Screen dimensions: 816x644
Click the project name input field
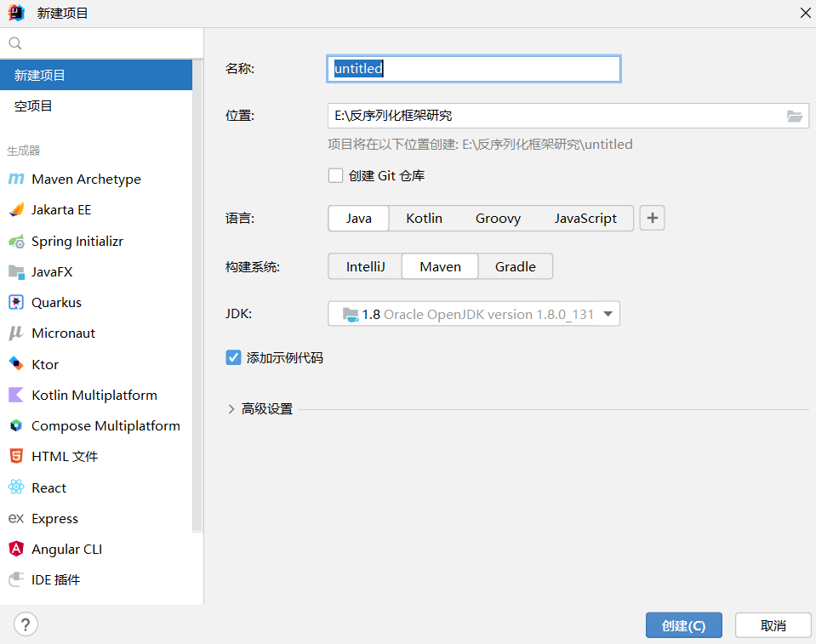tap(474, 69)
